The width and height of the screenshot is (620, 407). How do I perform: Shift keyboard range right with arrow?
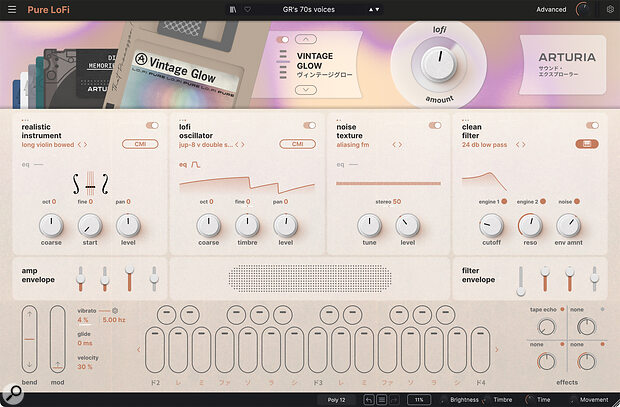[497, 350]
